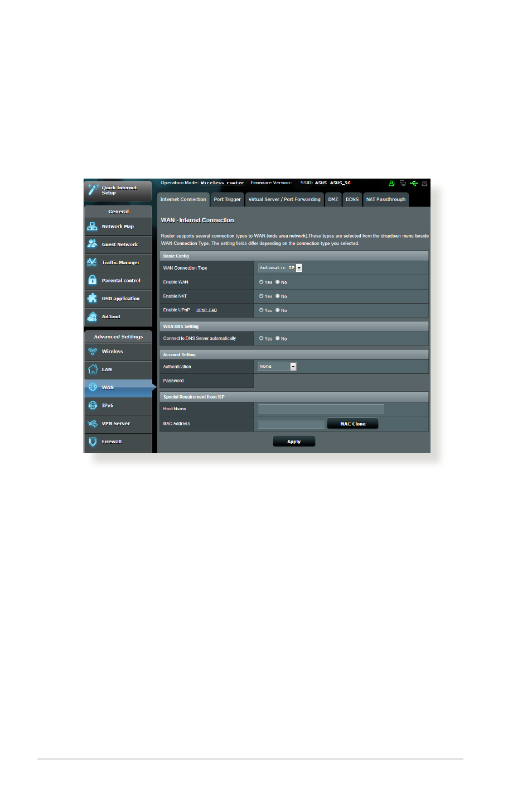Click the Wireless router operation mode link

click(x=222, y=183)
